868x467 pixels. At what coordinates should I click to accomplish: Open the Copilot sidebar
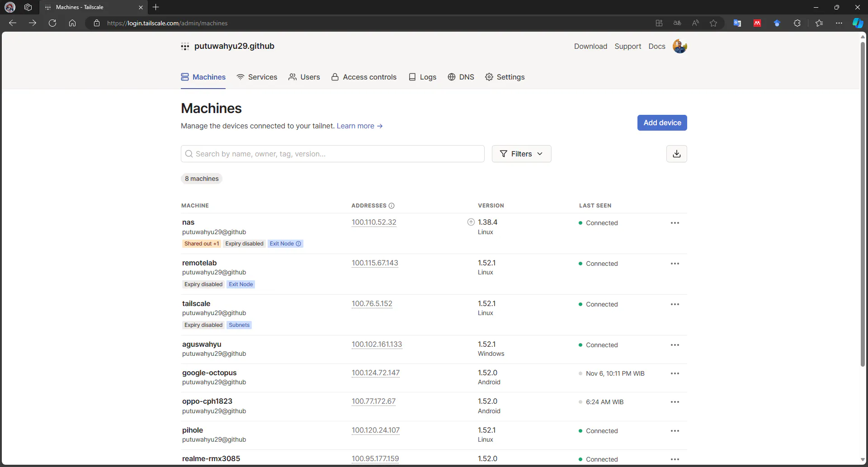click(x=858, y=23)
